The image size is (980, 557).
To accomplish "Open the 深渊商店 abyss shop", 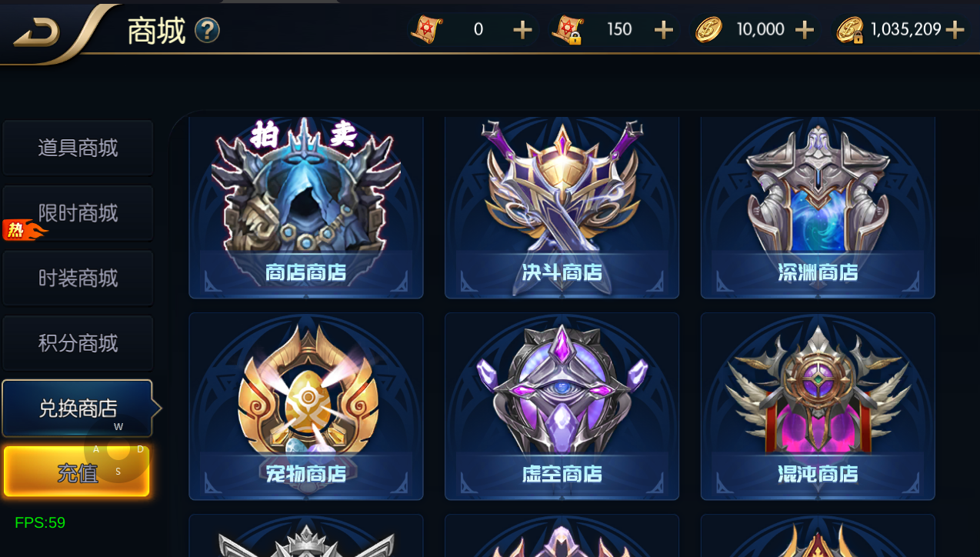I will (818, 208).
